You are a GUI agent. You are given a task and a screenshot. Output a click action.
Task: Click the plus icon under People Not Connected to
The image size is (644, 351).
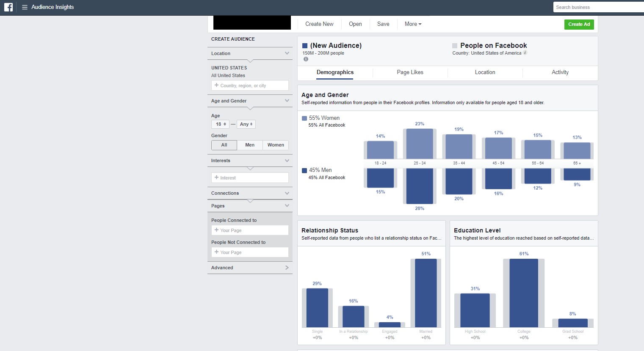pyautogui.click(x=217, y=252)
